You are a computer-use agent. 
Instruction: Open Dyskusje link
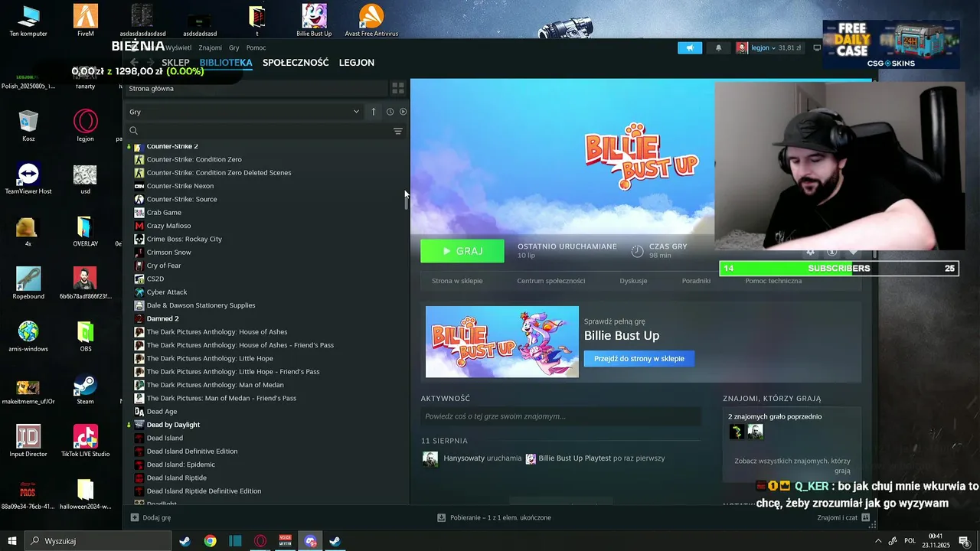click(x=633, y=281)
